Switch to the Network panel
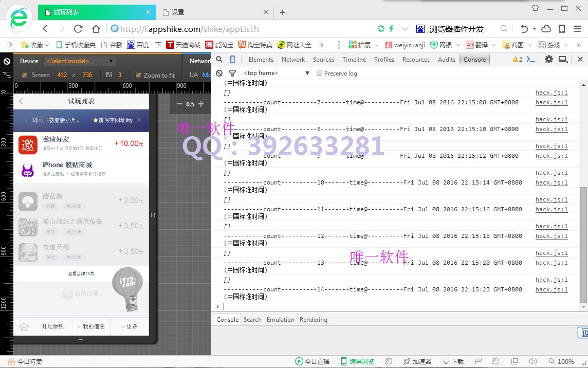The width and height of the screenshot is (588, 368). pos(293,59)
